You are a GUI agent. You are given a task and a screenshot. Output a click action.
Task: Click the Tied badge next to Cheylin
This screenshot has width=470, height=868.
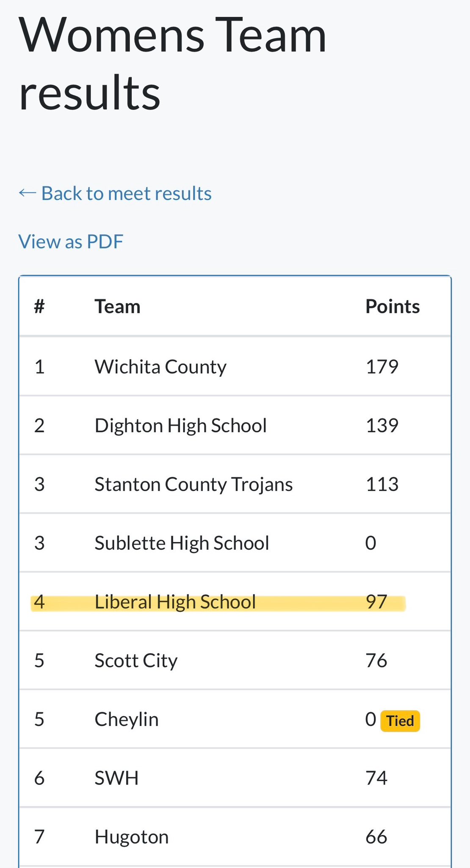pyautogui.click(x=400, y=721)
